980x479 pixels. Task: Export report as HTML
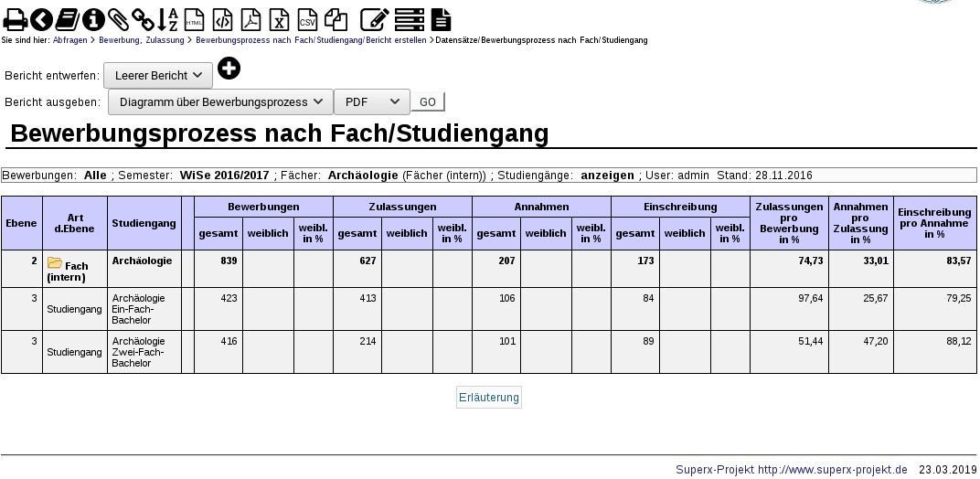point(195,19)
